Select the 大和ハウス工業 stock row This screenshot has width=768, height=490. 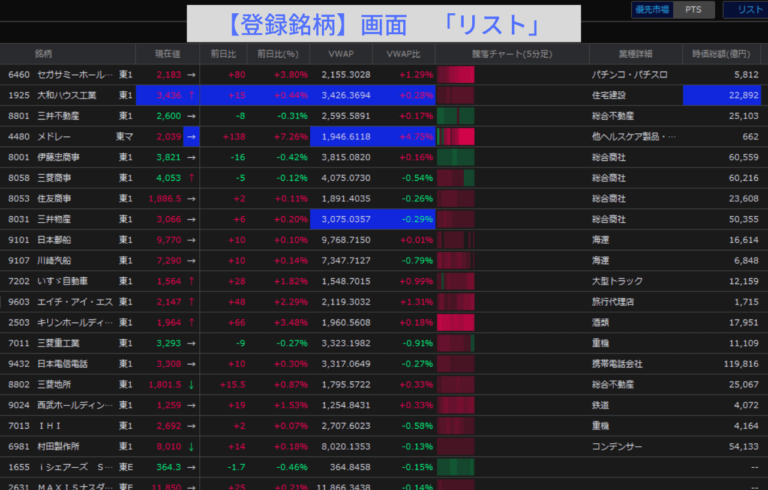(x=68, y=96)
